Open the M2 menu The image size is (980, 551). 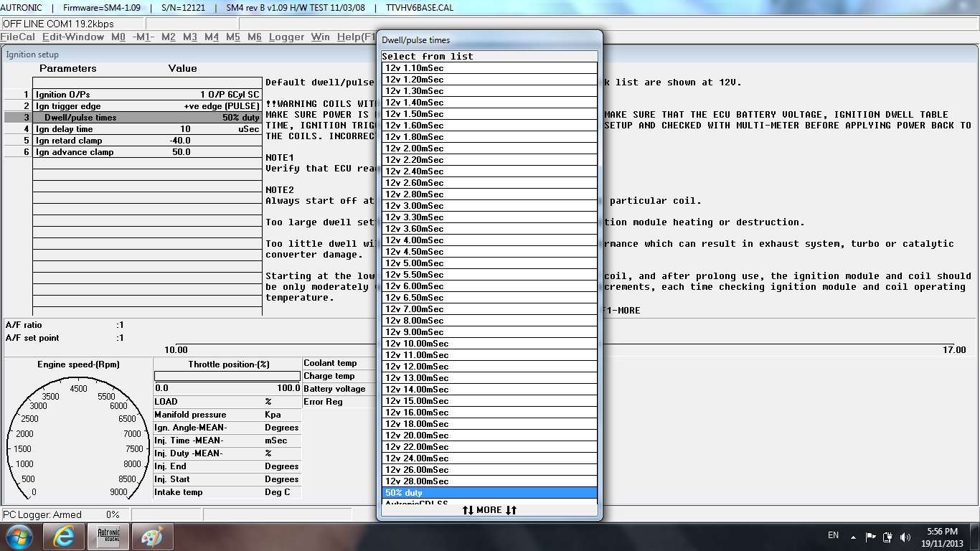pos(169,37)
